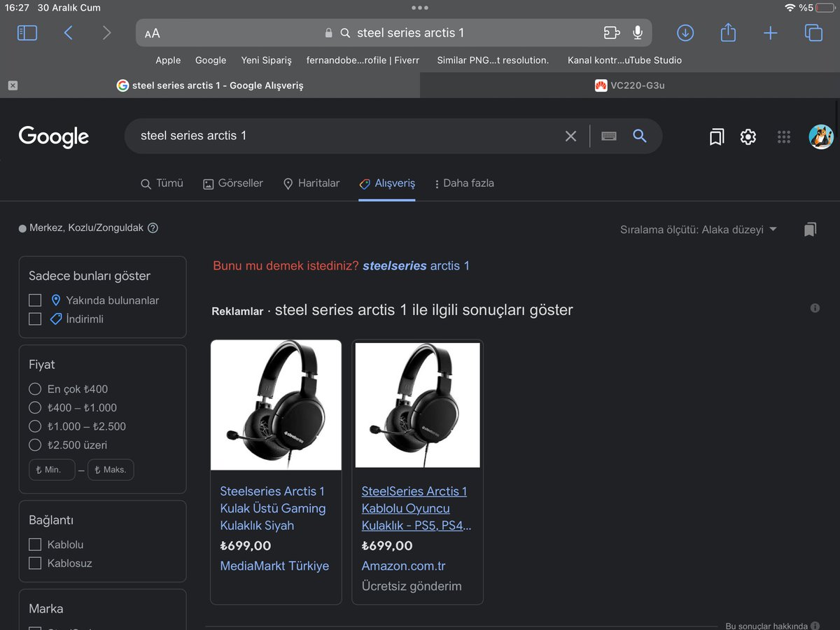The width and height of the screenshot is (840, 630).
Task: Show all tabs overview icon
Action: pyautogui.click(x=813, y=33)
